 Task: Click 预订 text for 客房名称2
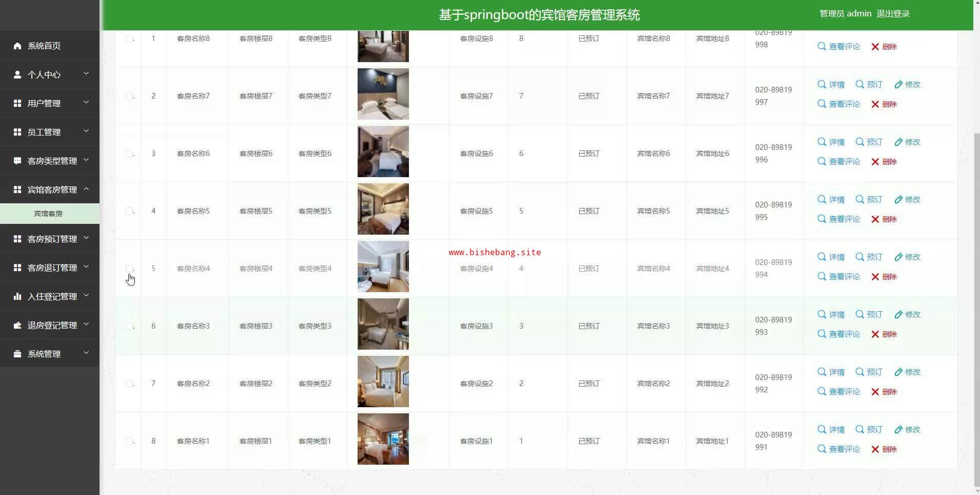click(x=875, y=372)
